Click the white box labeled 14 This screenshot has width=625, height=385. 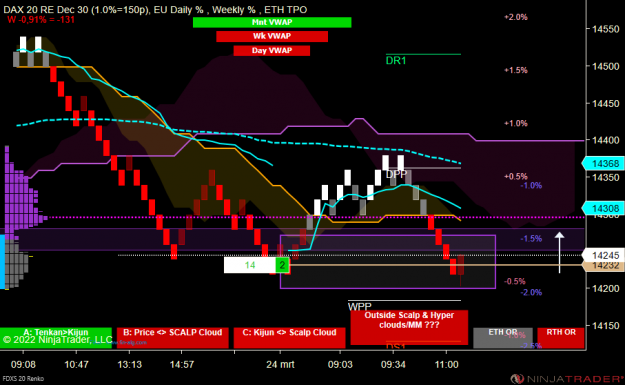[x=250, y=265]
